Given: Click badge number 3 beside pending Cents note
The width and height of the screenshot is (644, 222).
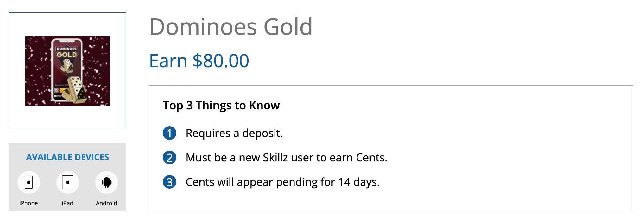Looking at the screenshot, I should tap(170, 182).
